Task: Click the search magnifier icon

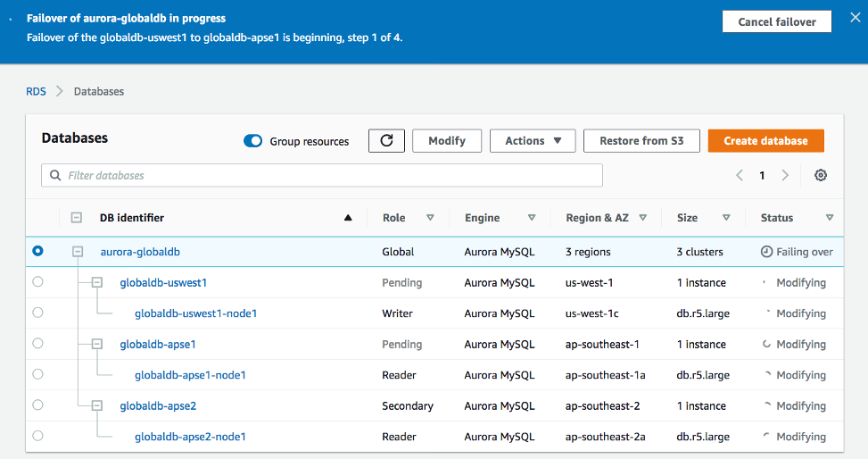Action: (x=55, y=175)
